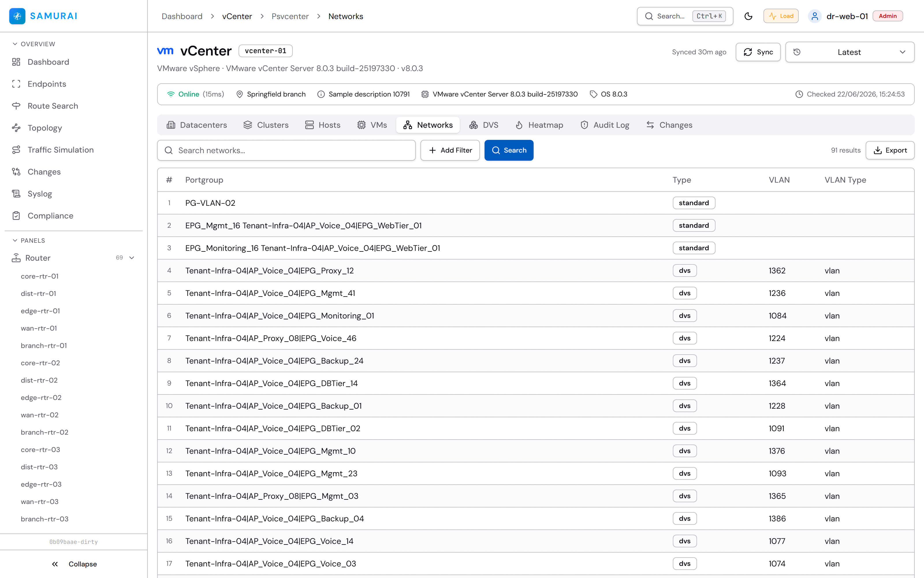This screenshot has width=924, height=578.
Task: Switch to the Heatmap tab
Action: pyautogui.click(x=539, y=125)
